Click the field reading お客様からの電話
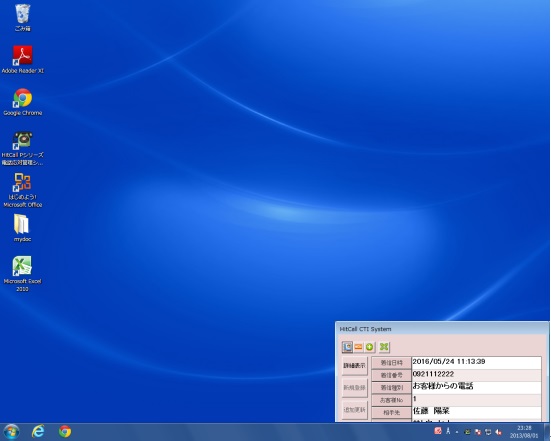 click(477, 387)
